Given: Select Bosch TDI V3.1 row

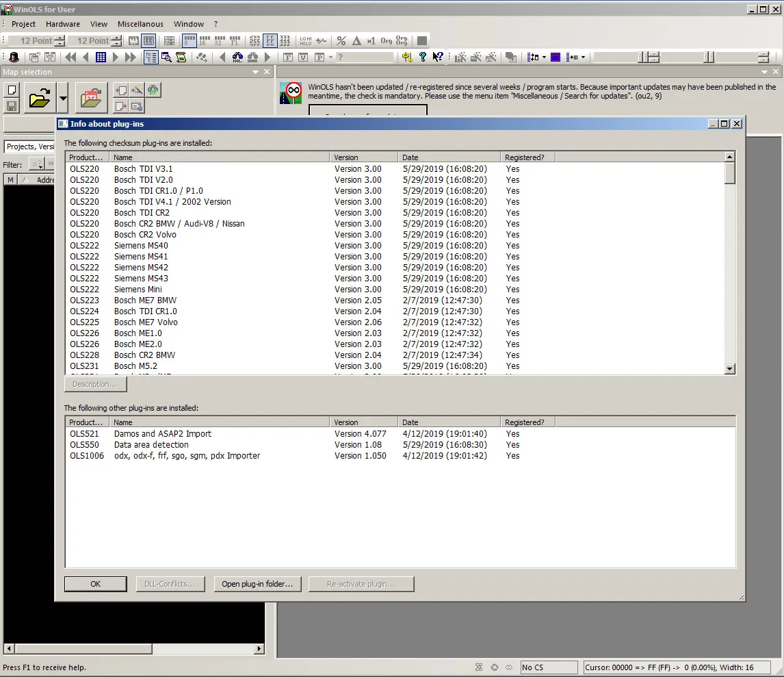Looking at the screenshot, I should [x=395, y=169].
